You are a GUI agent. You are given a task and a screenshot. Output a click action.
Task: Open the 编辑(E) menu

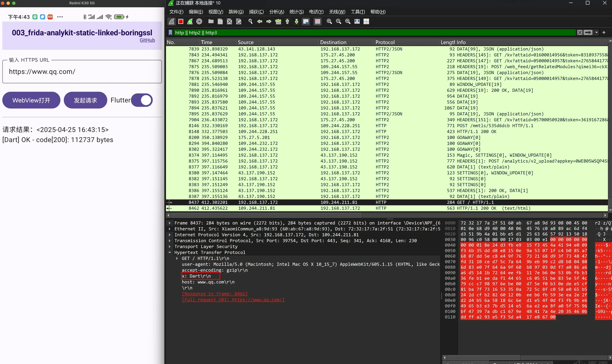coord(196,12)
